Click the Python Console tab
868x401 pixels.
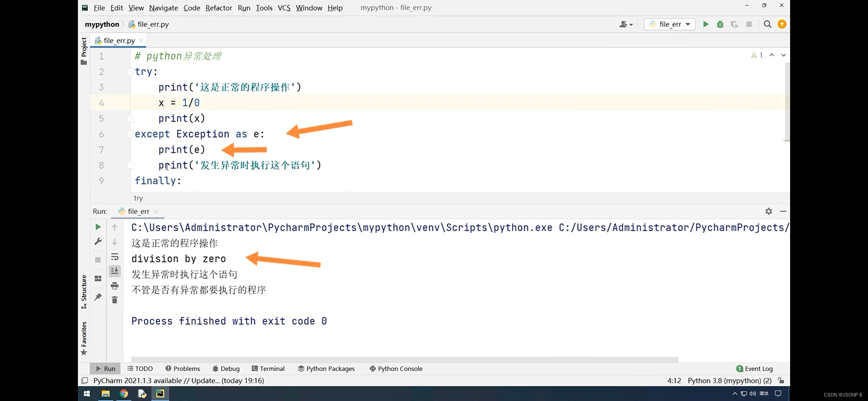point(400,368)
